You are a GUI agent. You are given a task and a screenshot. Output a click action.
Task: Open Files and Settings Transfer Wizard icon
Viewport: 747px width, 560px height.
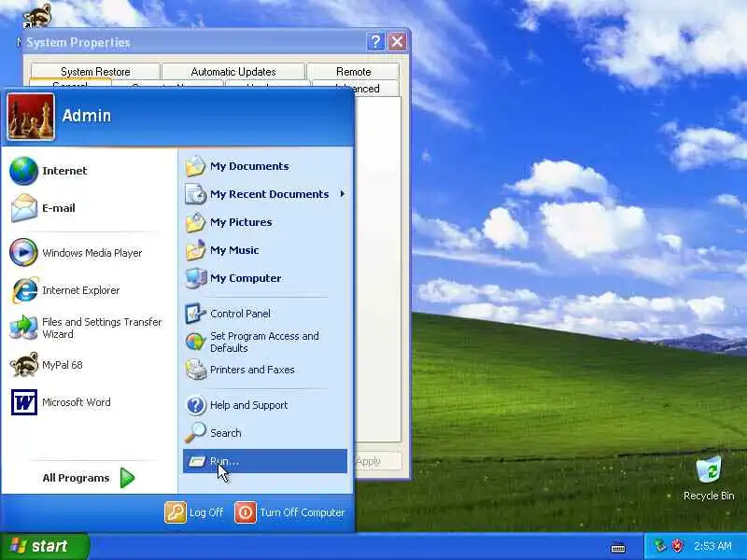pyautogui.click(x=24, y=328)
